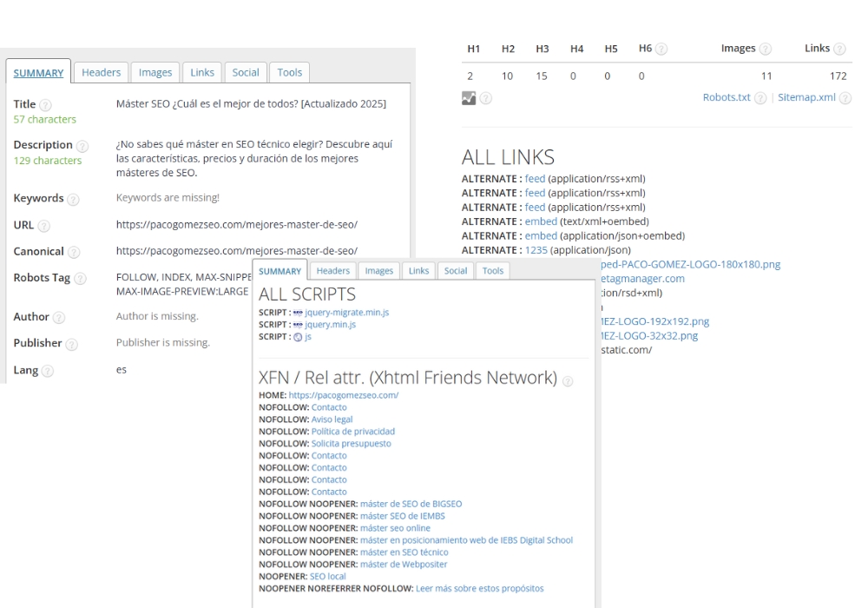Click the Robots Tag help icon
This screenshot has width=868, height=608.
pos(80,279)
